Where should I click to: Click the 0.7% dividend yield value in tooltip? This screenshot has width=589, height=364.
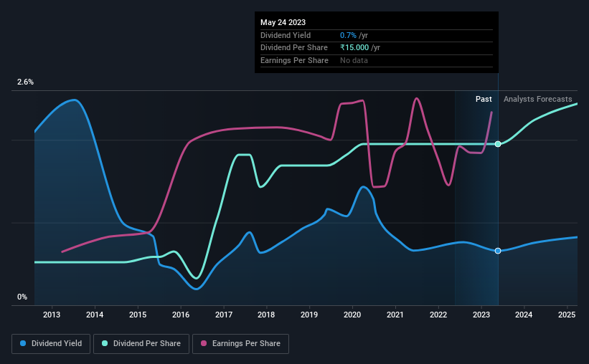(348, 35)
